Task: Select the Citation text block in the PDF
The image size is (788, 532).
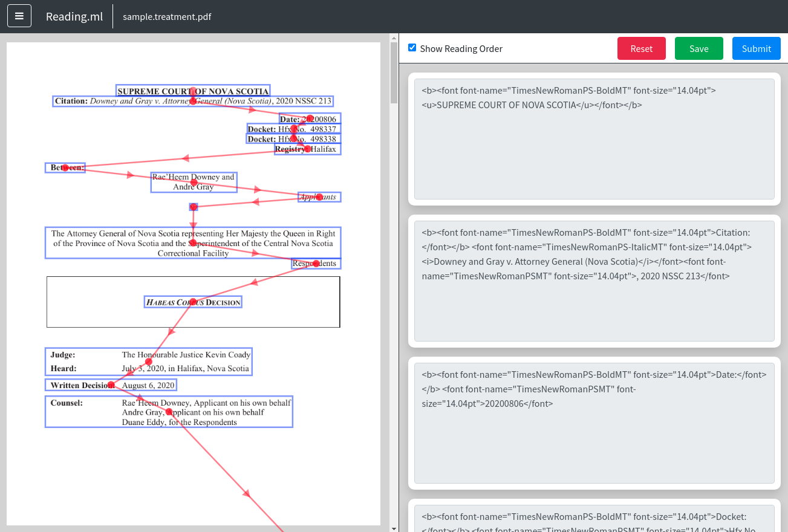Action: 193,101
